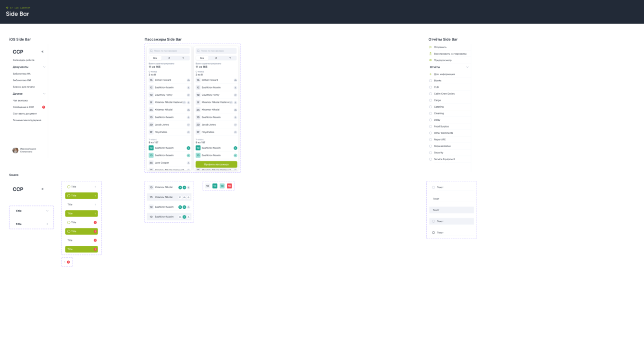Click the Отправить send icon
The width and height of the screenshot is (644, 343).
tap(431, 47)
